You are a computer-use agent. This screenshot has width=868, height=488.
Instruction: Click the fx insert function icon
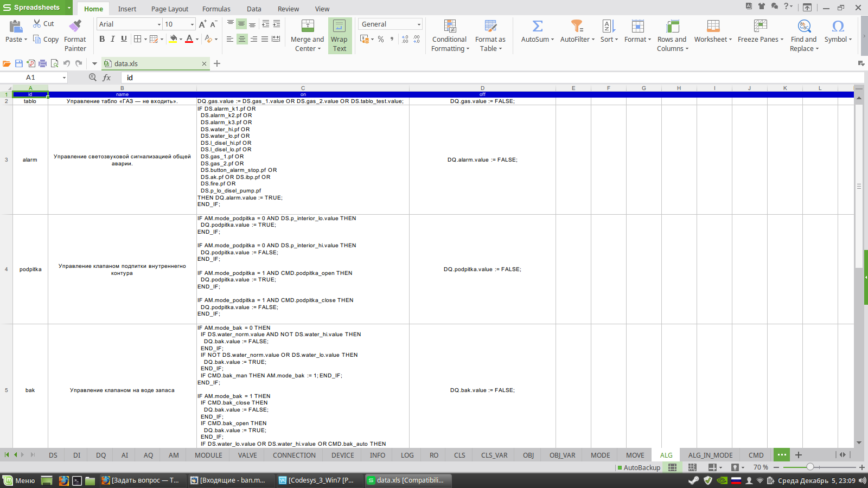(x=107, y=78)
